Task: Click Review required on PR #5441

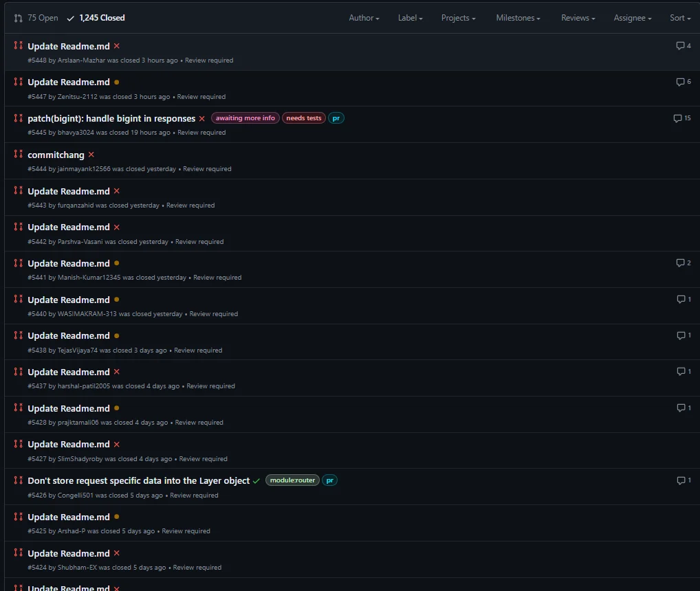Action: (217, 278)
